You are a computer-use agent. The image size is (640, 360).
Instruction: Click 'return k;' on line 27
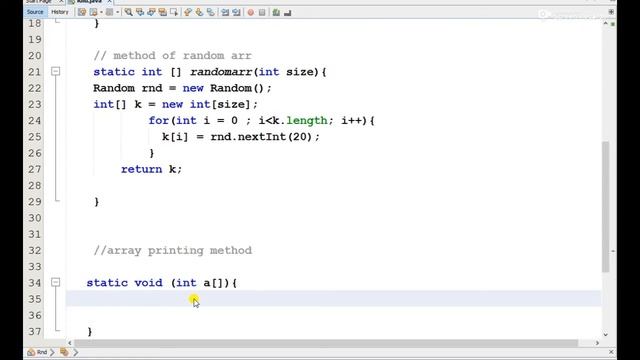pos(151,169)
